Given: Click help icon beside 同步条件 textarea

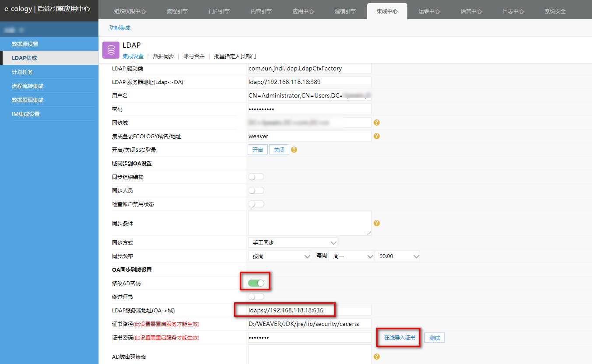Looking at the screenshot, I should [377, 223].
